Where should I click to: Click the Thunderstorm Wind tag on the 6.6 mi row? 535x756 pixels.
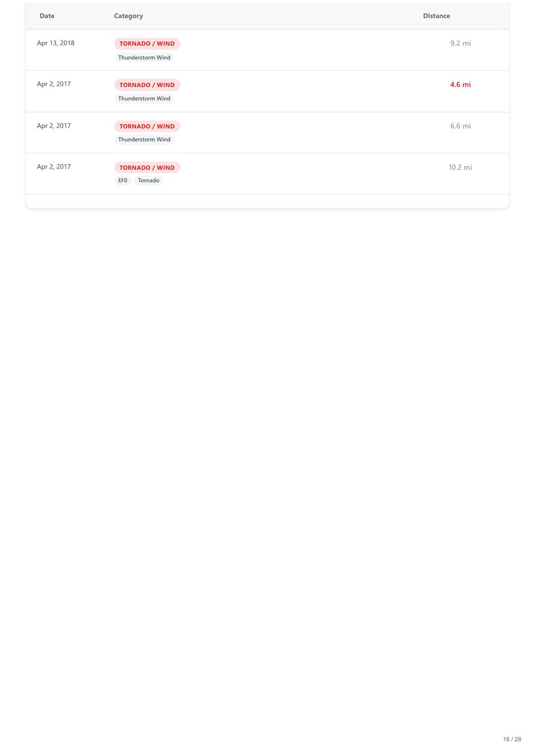144,139
